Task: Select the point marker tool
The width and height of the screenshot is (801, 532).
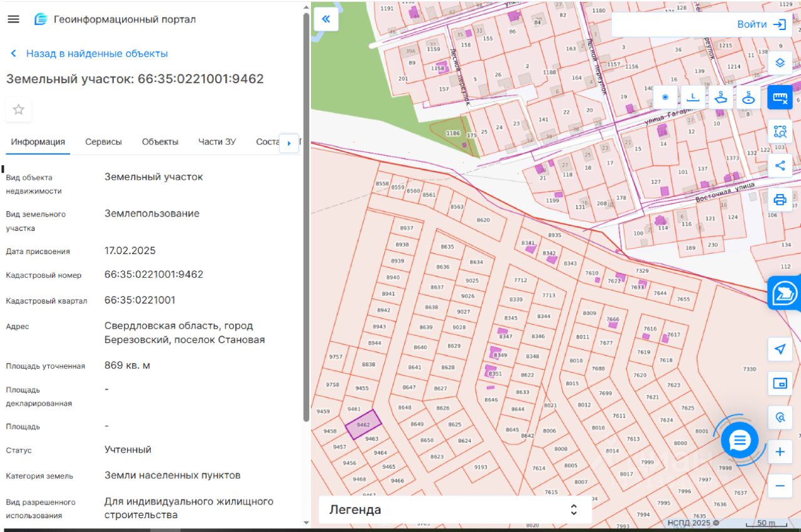Action: point(665,97)
